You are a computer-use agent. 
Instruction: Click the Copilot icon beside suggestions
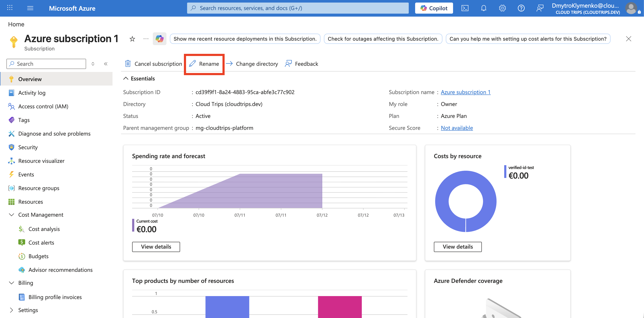click(159, 39)
